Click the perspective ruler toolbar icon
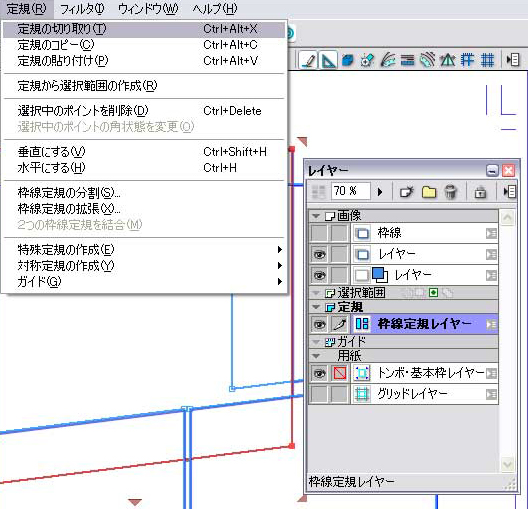Image resolution: width=528 pixels, height=509 pixels. point(448,60)
